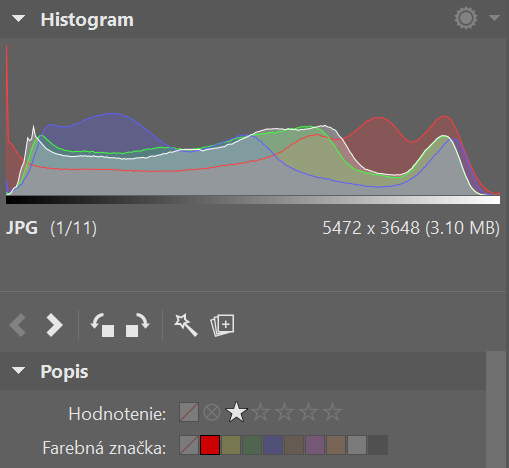Viewport: 509px width, 468px height.
Task: Open the dropdown arrow next to the histogram gear
Action: 494,18
